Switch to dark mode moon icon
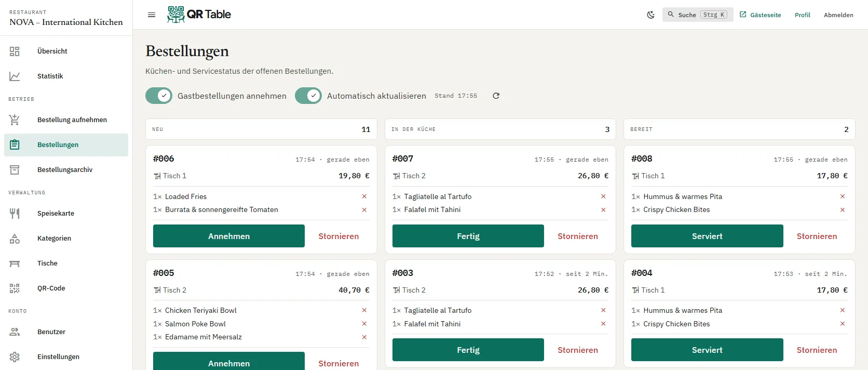Viewport: 868px width, 370px height. [x=650, y=15]
